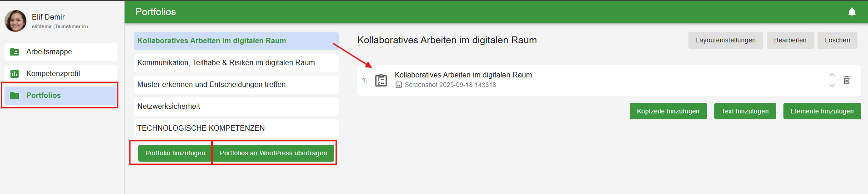Click the screenshot image icon under element title
The image size is (868, 194).
click(399, 85)
